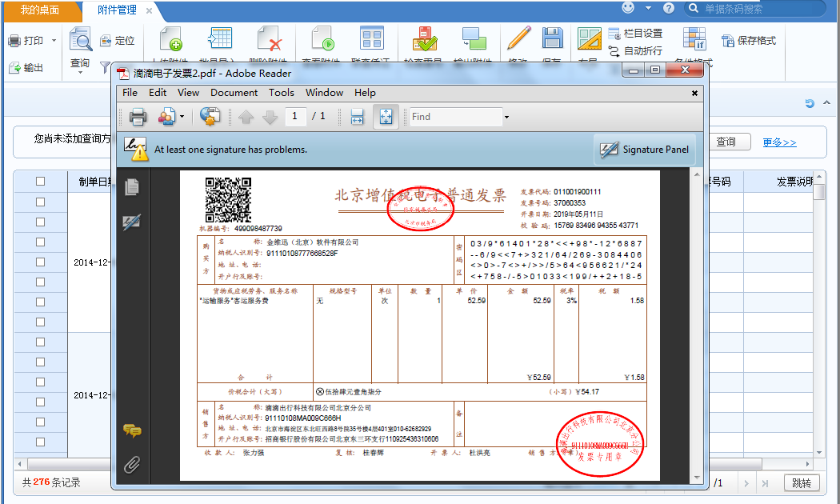Tick the select-all checkbox in table header
Image resolution: width=840 pixels, height=504 pixels.
40,181
